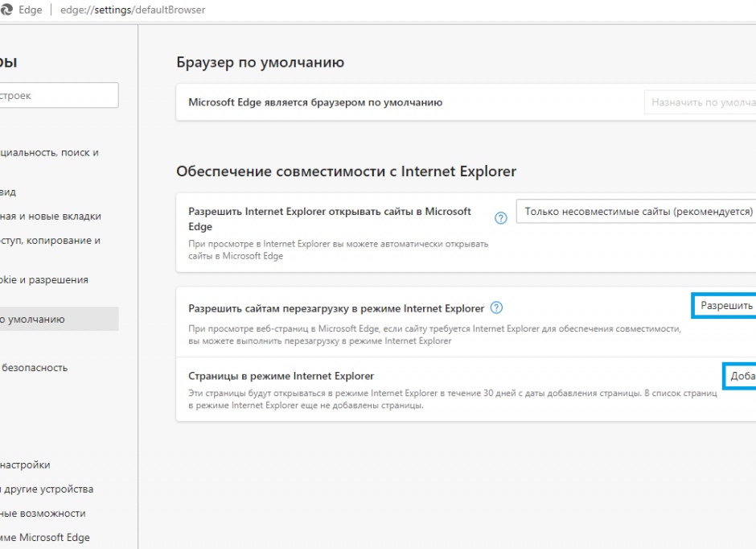The width and height of the screenshot is (756, 549).
Task: Open help icon beside 'Разрешить Internet Explorer открывать сайты'
Action: [x=501, y=218]
